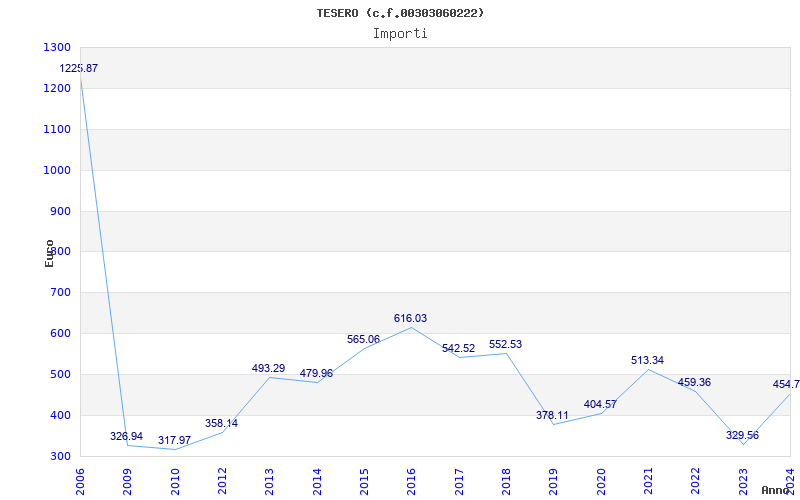Viewport: 800px width, 500px height.
Task: Select the 552.53 value label
Action: pos(505,344)
